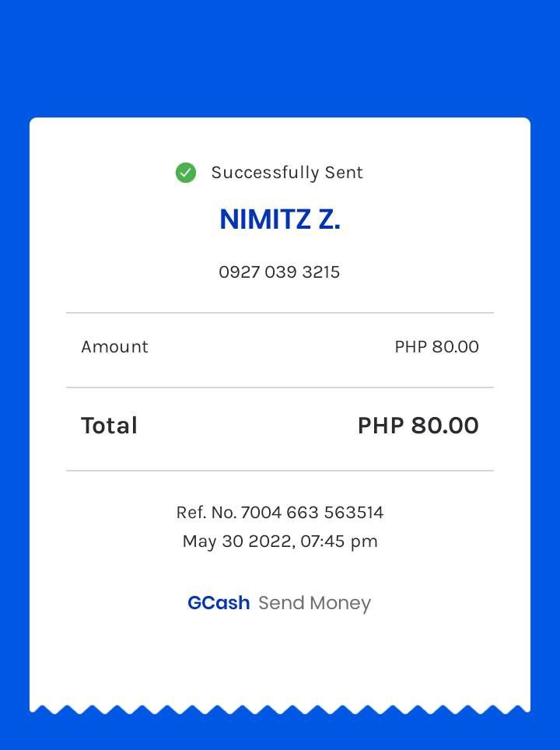Click the date May 30 2022

tap(237, 541)
